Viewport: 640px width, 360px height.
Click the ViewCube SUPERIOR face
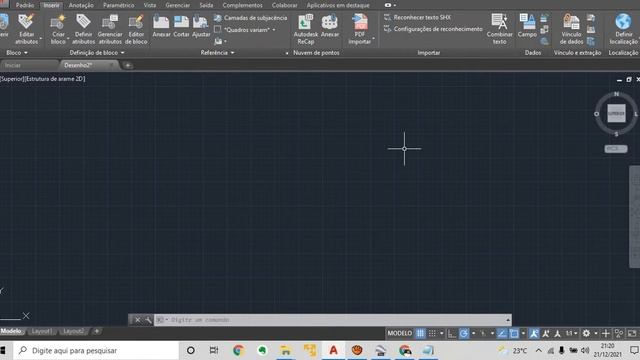(x=616, y=113)
